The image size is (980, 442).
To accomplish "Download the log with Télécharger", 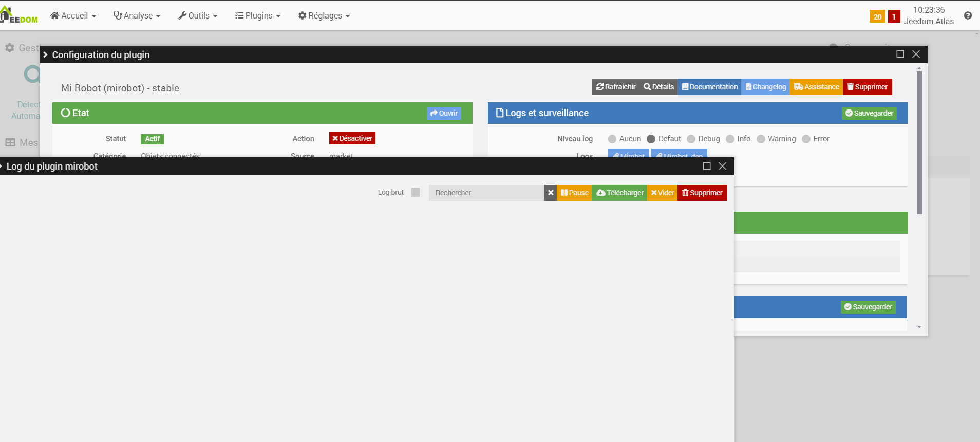I will pos(619,193).
